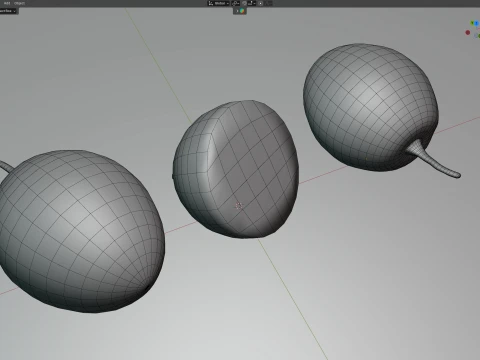
Task: Click the curved stem of the right fruit
Action: coord(437,161)
